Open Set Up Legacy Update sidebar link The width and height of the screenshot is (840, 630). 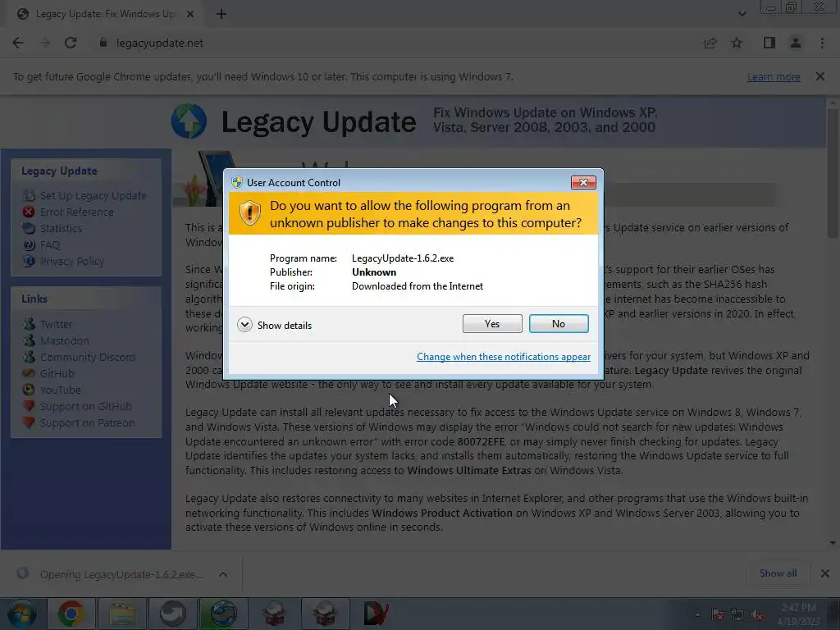point(94,195)
